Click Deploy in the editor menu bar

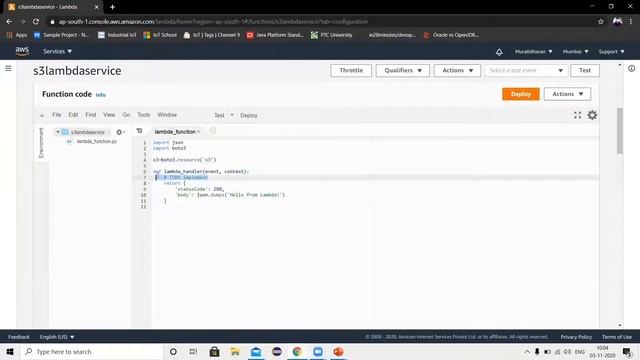pyautogui.click(x=249, y=116)
